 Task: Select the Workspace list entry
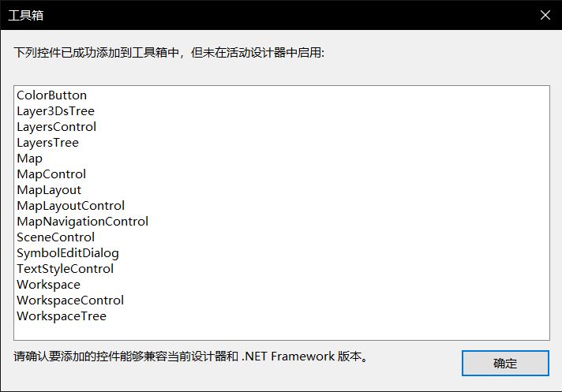[x=48, y=284]
